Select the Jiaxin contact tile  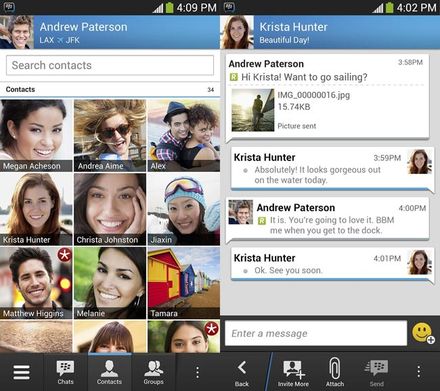coord(184,209)
